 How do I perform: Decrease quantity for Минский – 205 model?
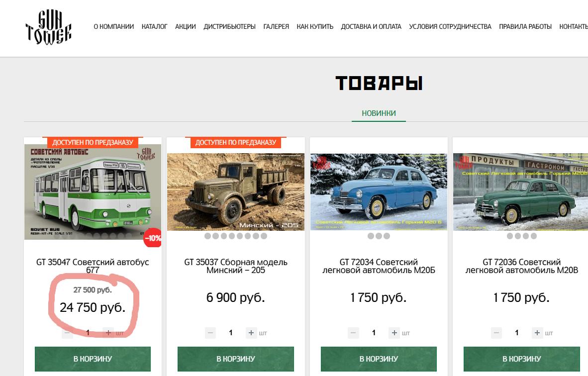point(210,333)
